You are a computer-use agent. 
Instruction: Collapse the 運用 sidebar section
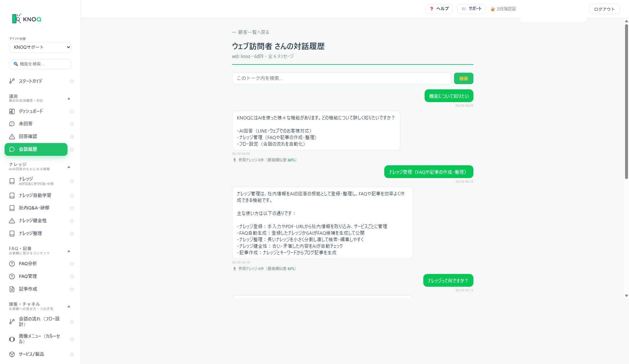69,99
